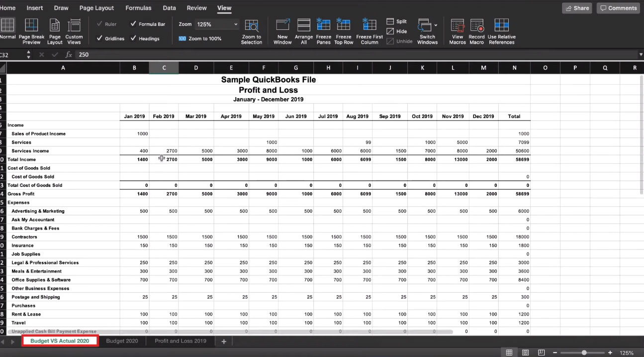Screen dimensions: 644x357
Task: Click the Record Macro icon
Action: pyautogui.click(x=476, y=31)
